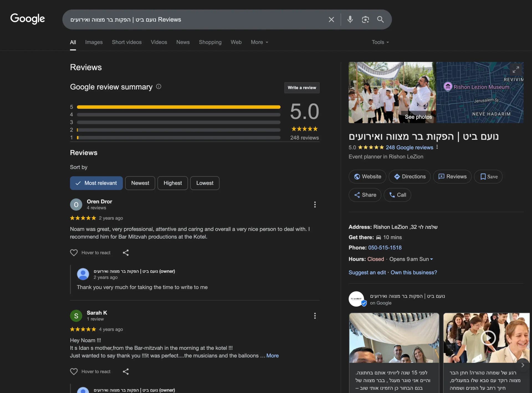Expand Sarah K's review with More
532x393 pixels.
click(272, 356)
